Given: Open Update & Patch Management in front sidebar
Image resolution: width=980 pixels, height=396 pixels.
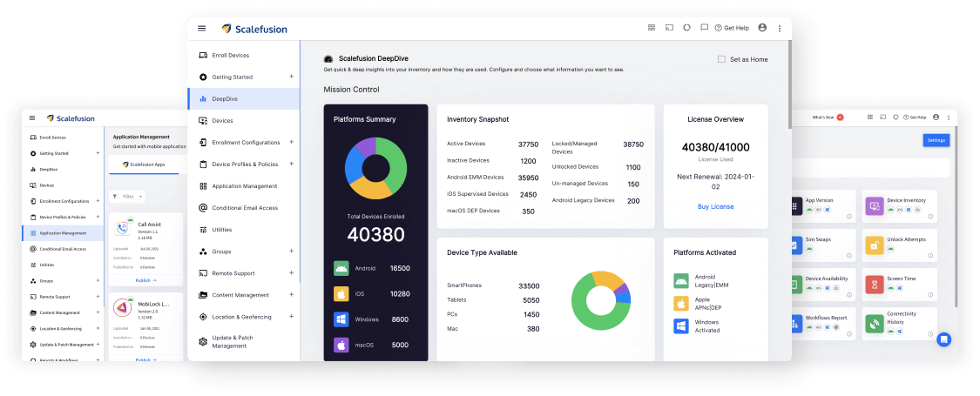Looking at the screenshot, I should [x=244, y=342].
